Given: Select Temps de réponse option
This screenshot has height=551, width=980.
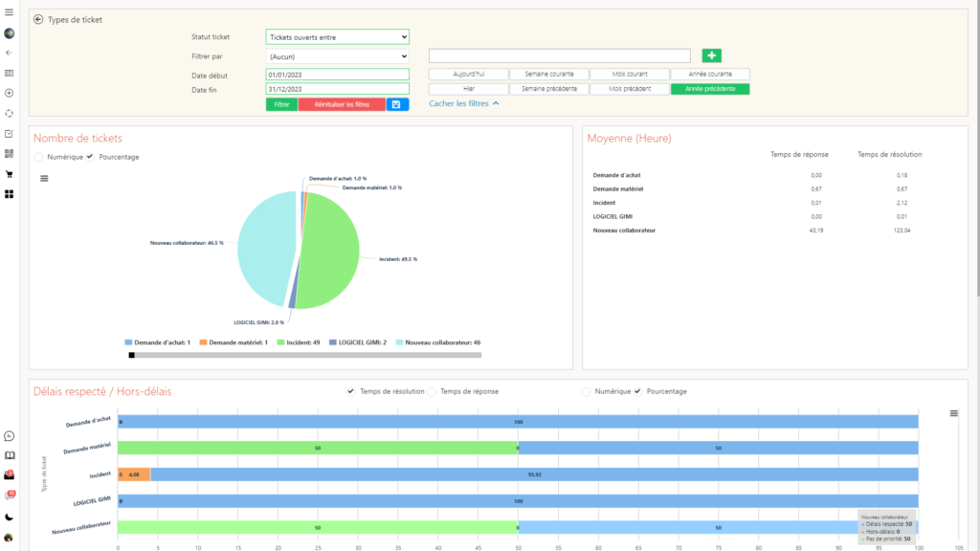Looking at the screenshot, I should [x=432, y=391].
